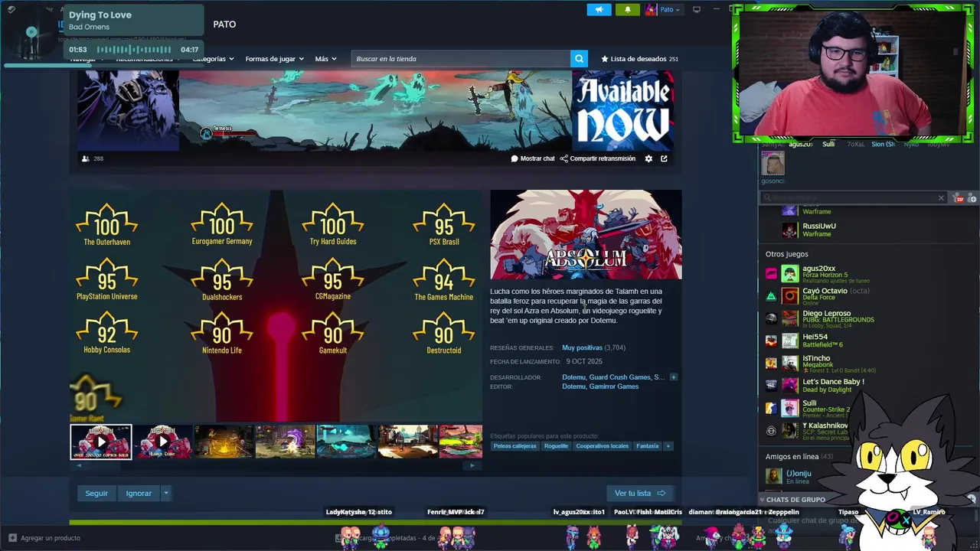This screenshot has height=551, width=980.
Task: Click the blue search magnifier button
Action: [x=580, y=59]
